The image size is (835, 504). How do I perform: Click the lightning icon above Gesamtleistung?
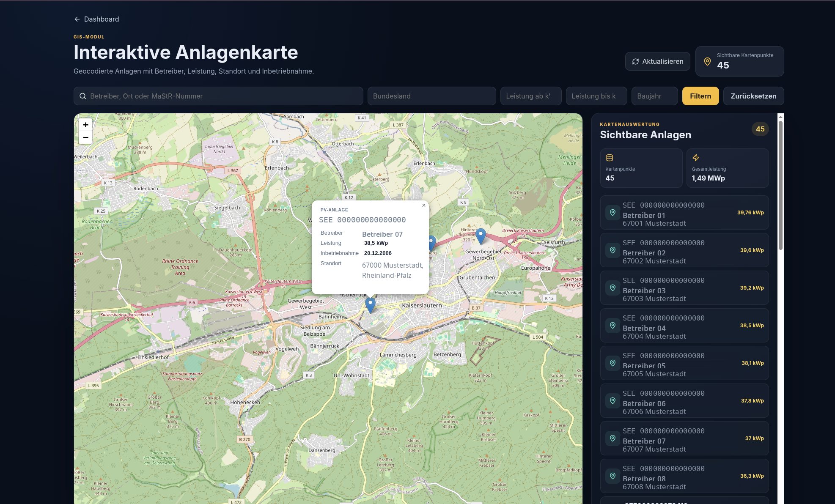click(x=696, y=158)
